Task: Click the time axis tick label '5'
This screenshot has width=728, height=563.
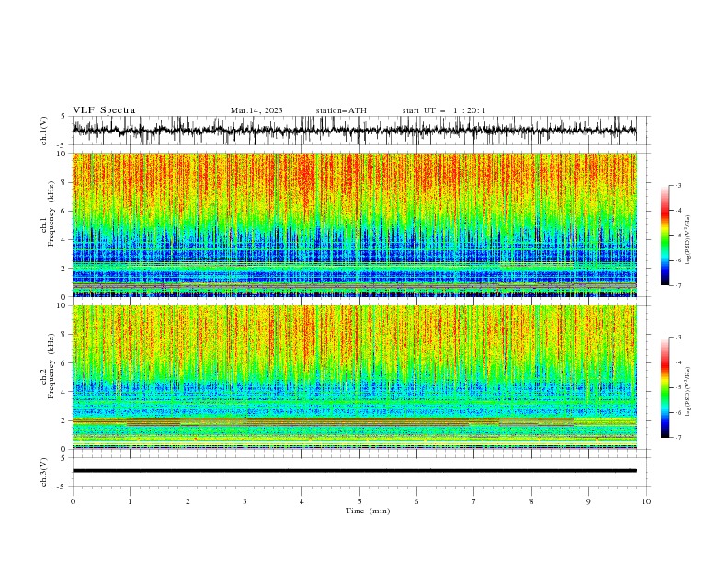Action: point(359,501)
